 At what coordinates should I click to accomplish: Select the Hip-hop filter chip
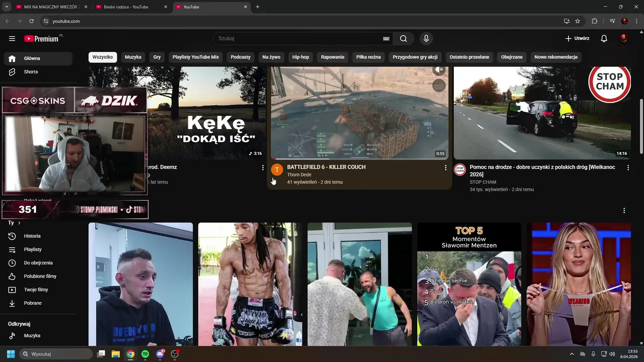[x=301, y=57]
